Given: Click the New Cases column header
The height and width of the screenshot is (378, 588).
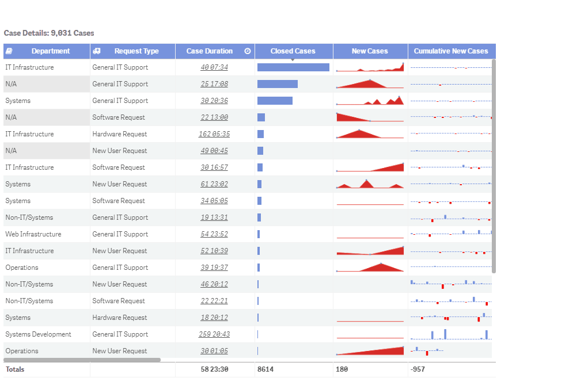Looking at the screenshot, I should [370, 51].
